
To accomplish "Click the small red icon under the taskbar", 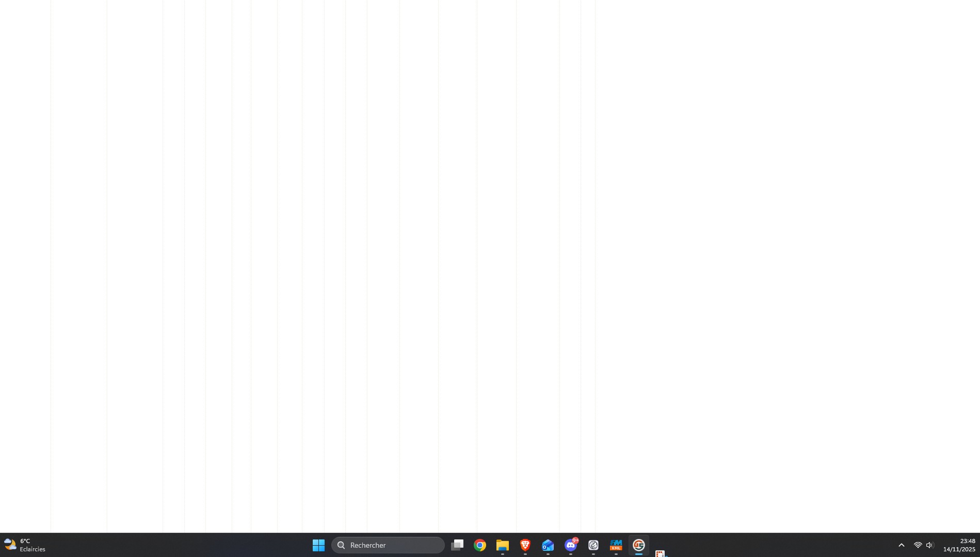I will click(660, 554).
